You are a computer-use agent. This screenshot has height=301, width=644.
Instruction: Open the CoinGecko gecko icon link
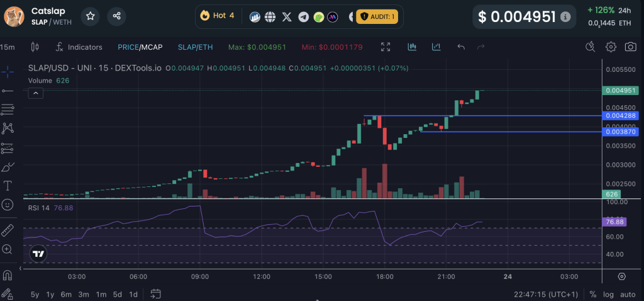[x=319, y=17]
